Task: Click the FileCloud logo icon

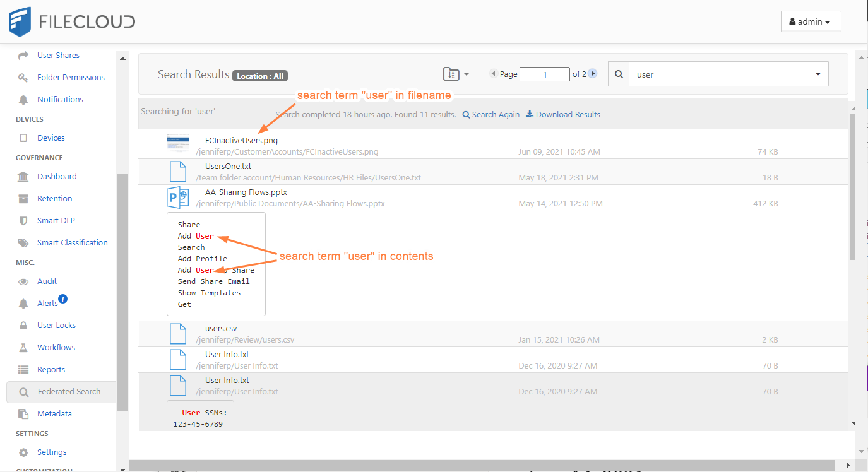Action: [x=20, y=21]
